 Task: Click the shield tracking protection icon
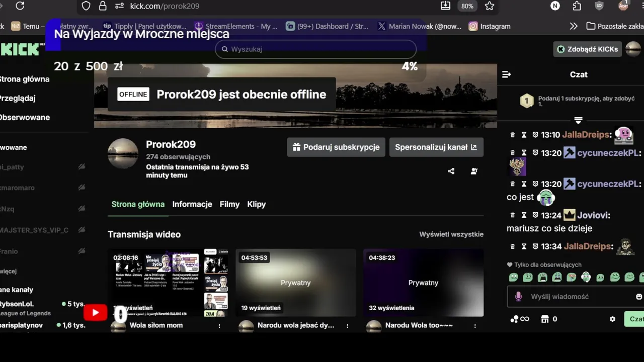[x=86, y=6]
